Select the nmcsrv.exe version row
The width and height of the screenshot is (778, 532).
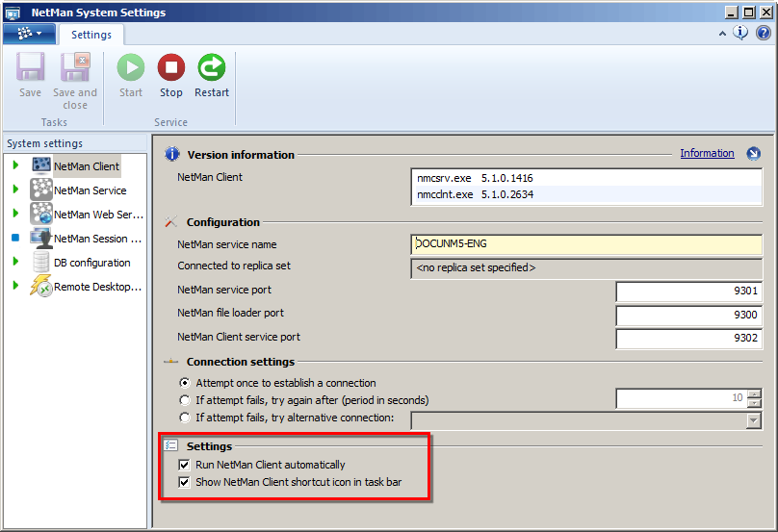(x=586, y=178)
